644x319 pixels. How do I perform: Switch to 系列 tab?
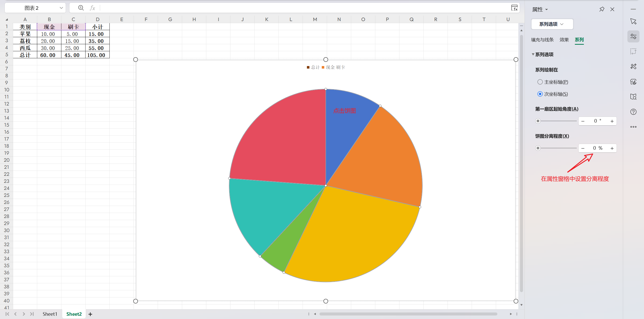point(579,40)
